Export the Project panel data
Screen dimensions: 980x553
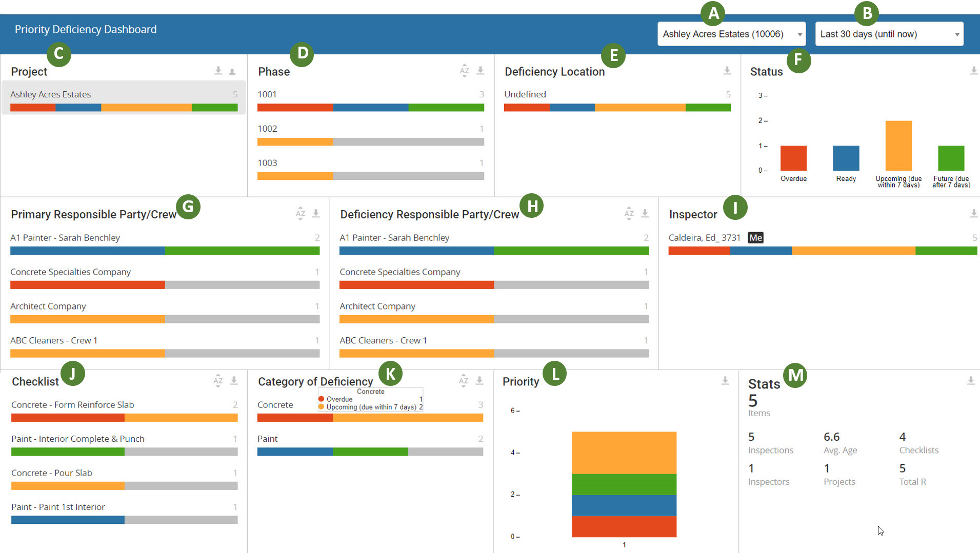219,71
